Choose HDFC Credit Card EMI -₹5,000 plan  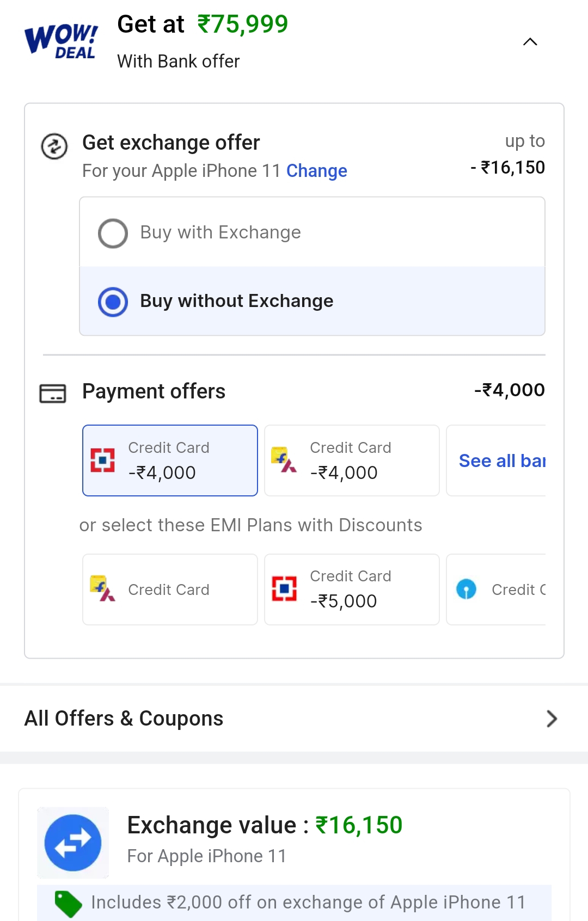(x=352, y=590)
